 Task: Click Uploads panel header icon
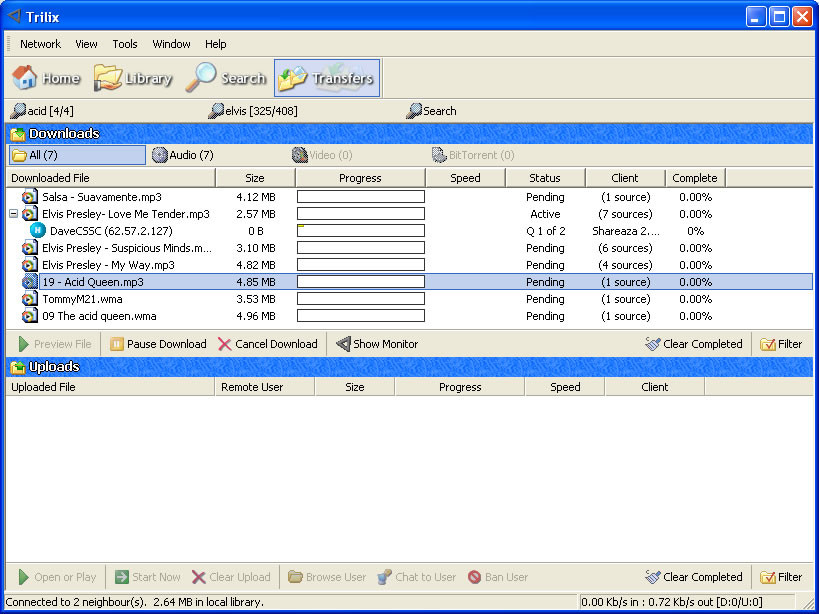(x=18, y=367)
